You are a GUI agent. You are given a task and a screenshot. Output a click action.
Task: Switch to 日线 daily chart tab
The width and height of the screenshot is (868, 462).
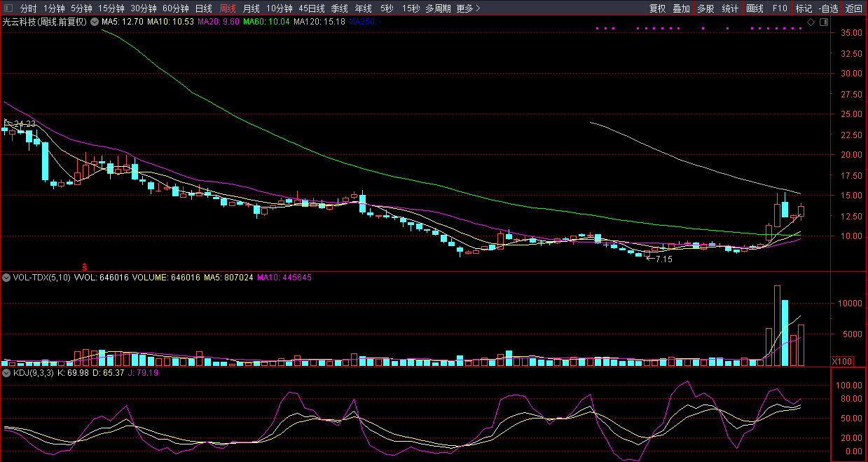click(x=203, y=8)
